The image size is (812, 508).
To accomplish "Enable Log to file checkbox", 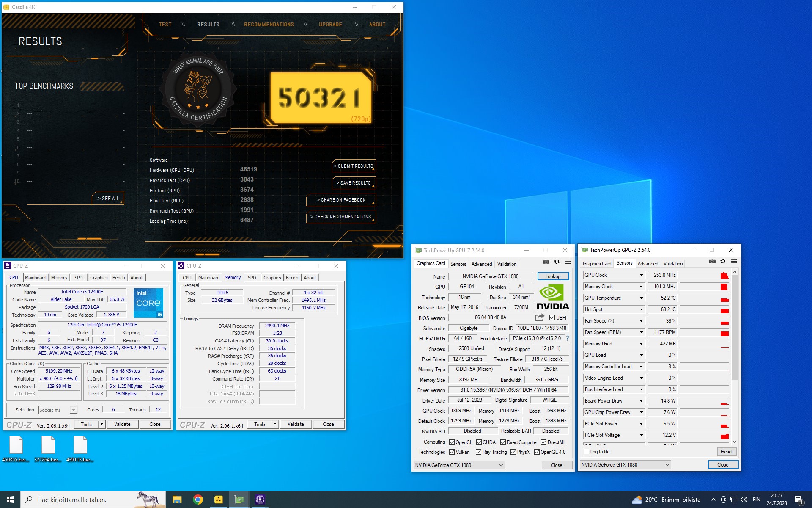I will pos(586,451).
